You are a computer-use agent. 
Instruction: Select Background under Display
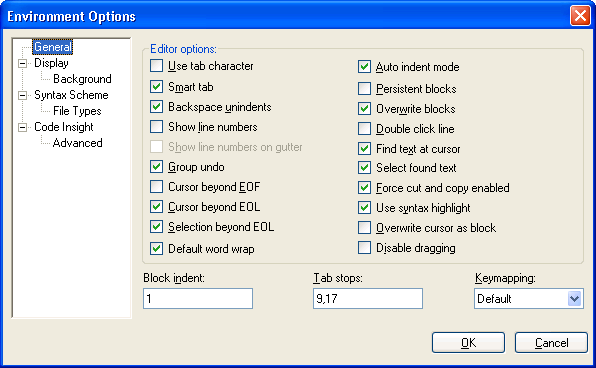tap(82, 79)
